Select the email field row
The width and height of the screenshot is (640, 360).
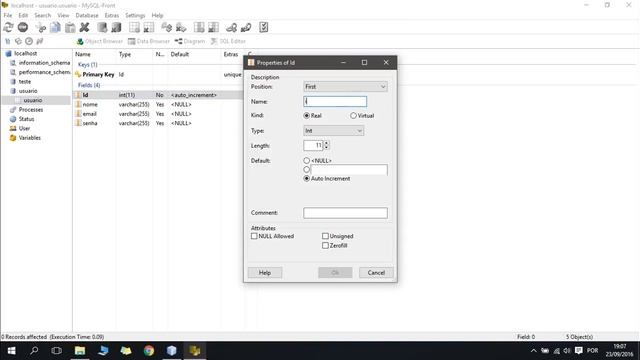coord(159,114)
